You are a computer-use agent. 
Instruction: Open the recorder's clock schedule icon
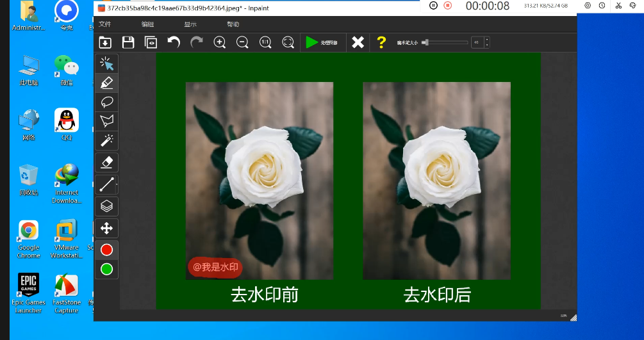click(x=602, y=6)
